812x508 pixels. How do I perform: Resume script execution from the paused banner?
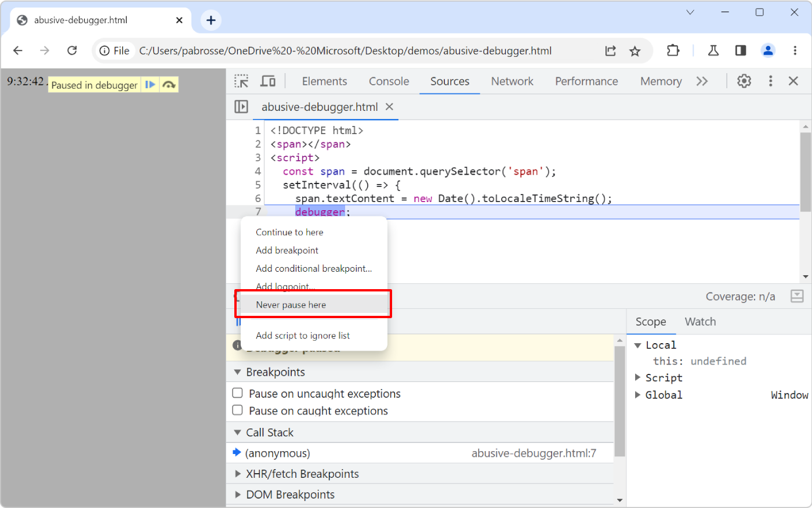tap(150, 84)
